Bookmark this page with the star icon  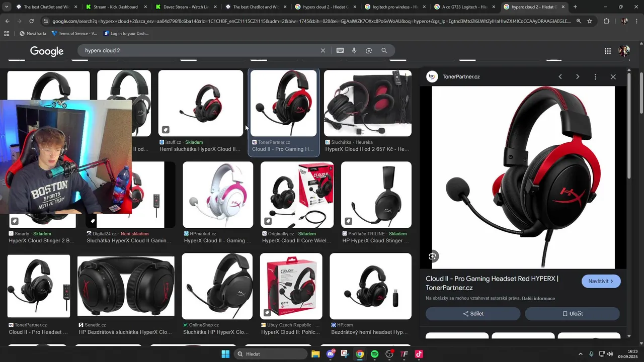point(590,21)
